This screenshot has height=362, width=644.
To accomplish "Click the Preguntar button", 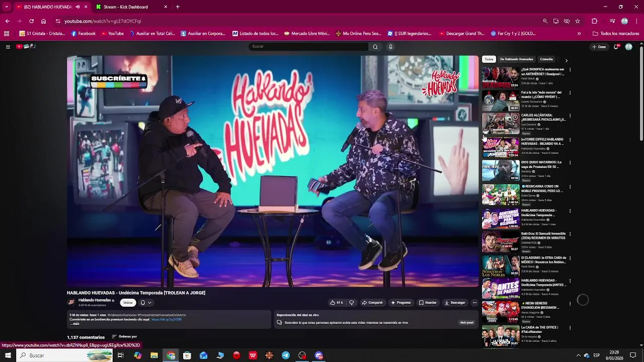I will click(x=401, y=303).
